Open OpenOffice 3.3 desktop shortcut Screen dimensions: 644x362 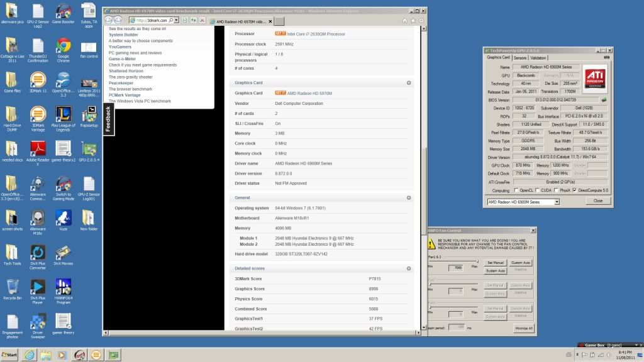click(64, 84)
